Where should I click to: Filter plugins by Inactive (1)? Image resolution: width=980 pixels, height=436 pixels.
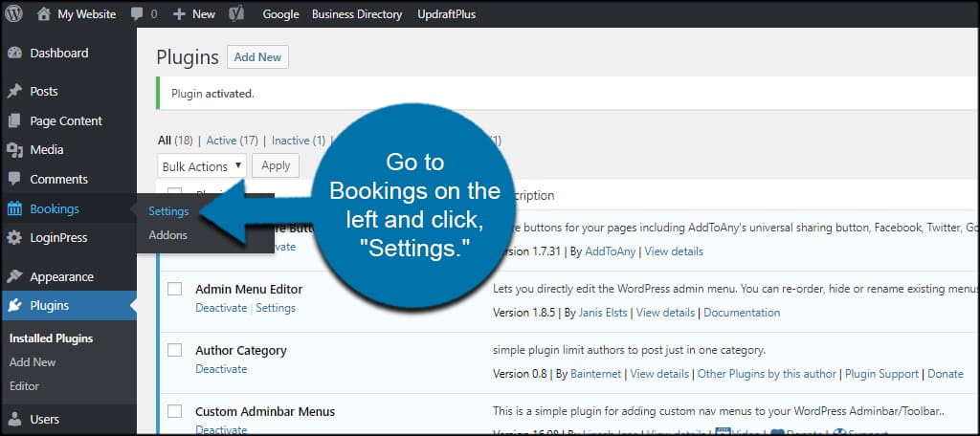click(x=299, y=141)
